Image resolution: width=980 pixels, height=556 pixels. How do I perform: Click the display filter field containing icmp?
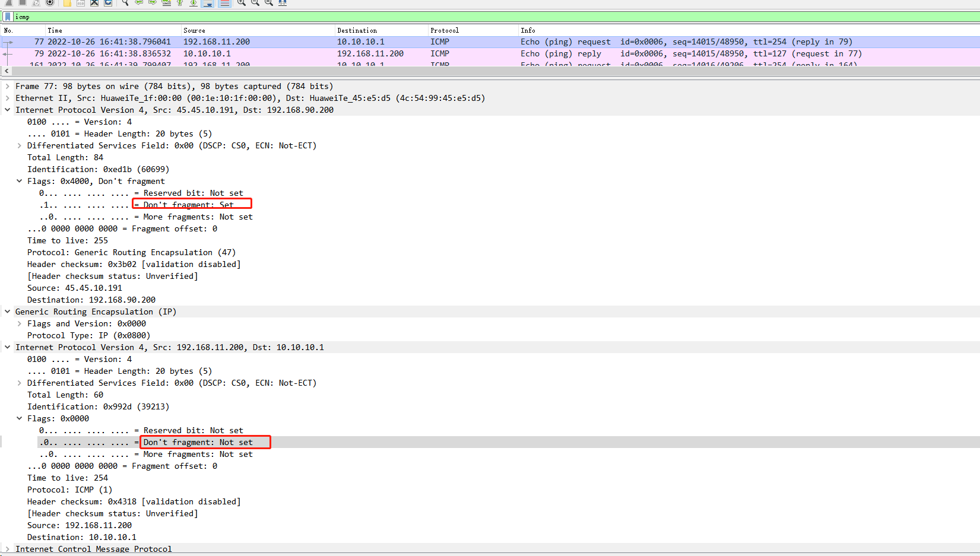(x=496, y=17)
